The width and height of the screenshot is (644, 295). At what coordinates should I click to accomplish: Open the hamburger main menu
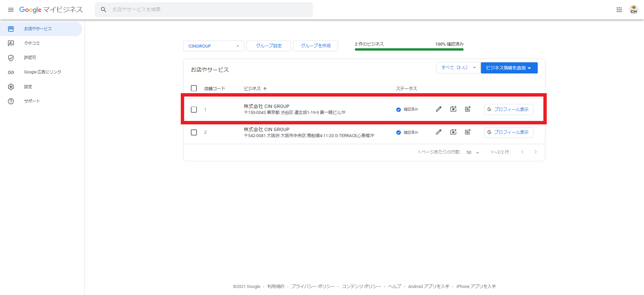tap(11, 10)
